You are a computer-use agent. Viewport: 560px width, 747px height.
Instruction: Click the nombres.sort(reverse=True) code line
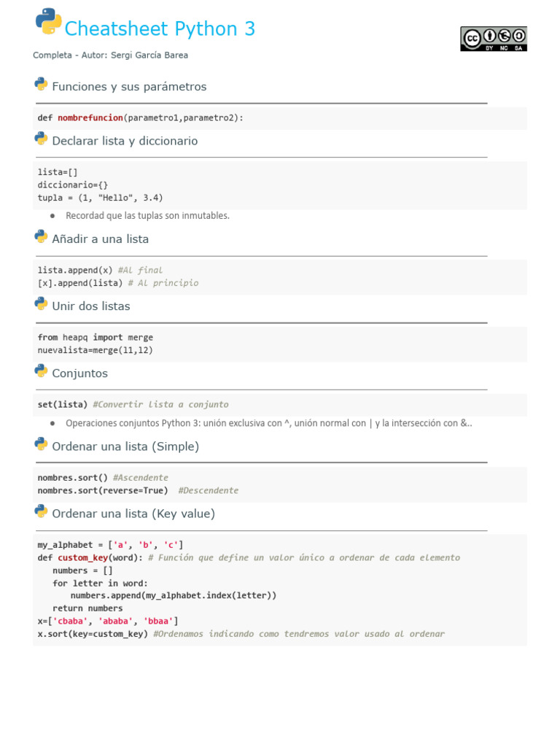tap(103, 491)
